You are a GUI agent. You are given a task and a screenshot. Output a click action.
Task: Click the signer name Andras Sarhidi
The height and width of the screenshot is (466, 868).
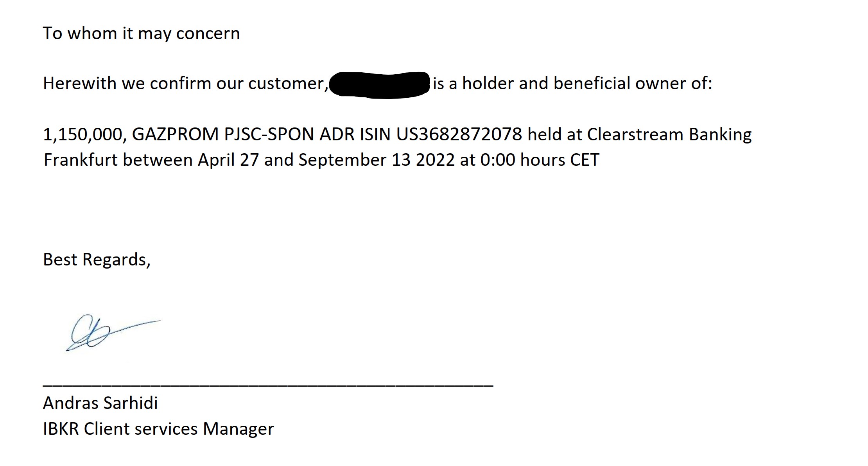pyautogui.click(x=100, y=403)
